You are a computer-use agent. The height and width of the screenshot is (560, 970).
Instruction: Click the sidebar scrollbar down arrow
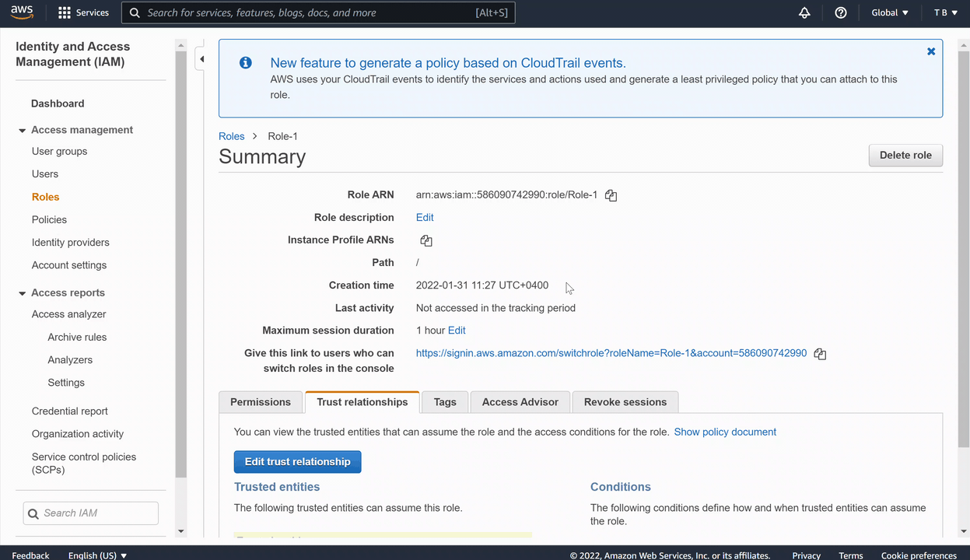pyautogui.click(x=181, y=532)
